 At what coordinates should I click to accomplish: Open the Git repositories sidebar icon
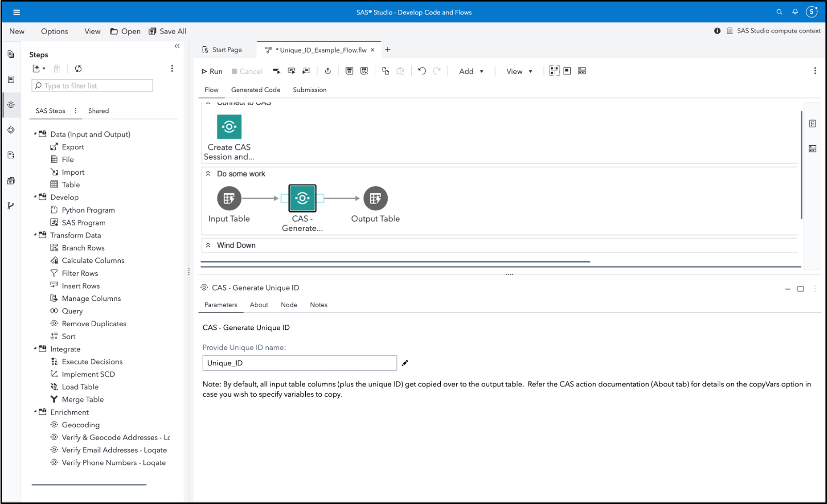click(11, 206)
